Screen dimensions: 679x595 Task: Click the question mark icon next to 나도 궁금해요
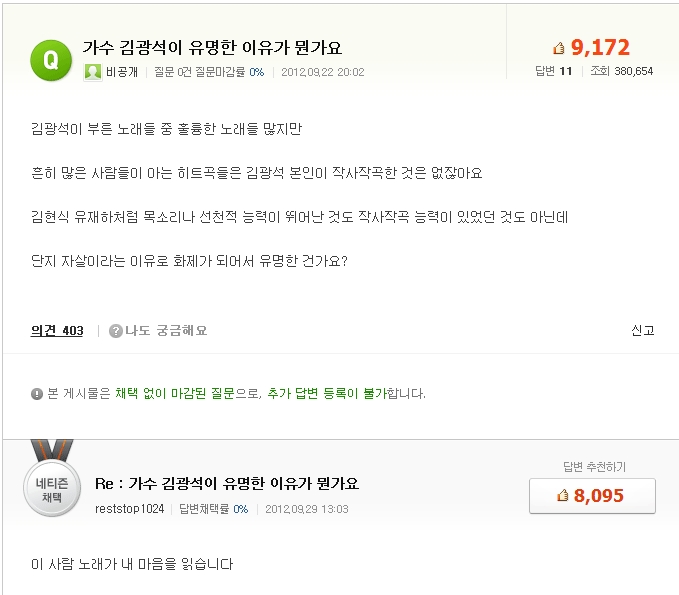(x=116, y=331)
